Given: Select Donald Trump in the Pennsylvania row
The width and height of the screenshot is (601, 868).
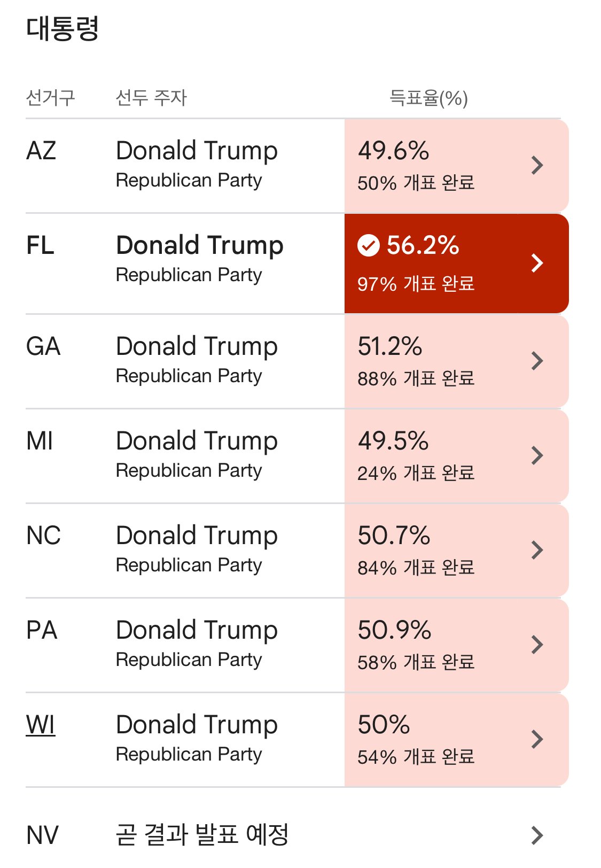Looking at the screenshot, I should pos(197,630).
